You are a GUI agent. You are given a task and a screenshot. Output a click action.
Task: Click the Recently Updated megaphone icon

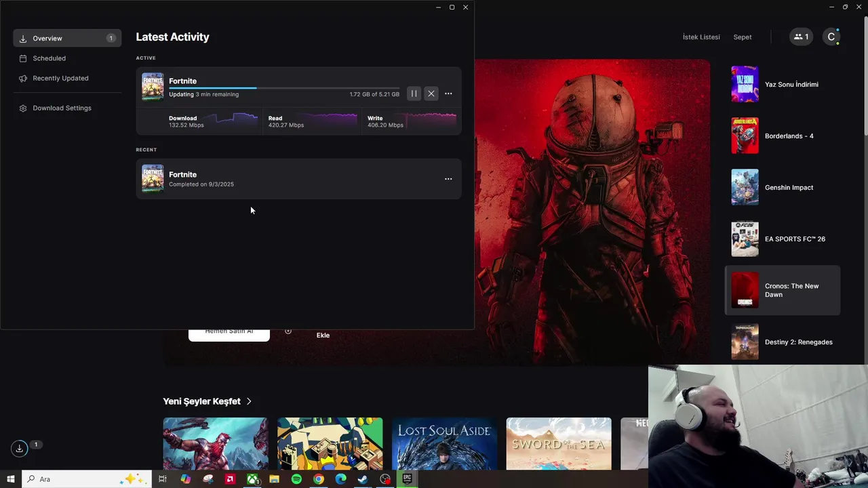tap(23, 78)
